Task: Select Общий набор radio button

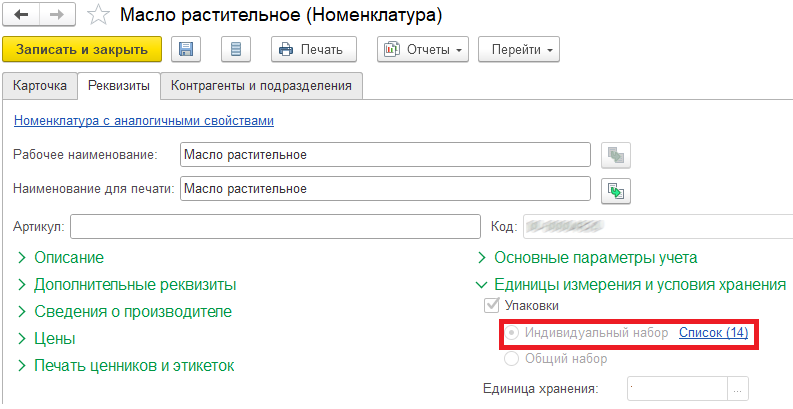Action: pos(512,358)
